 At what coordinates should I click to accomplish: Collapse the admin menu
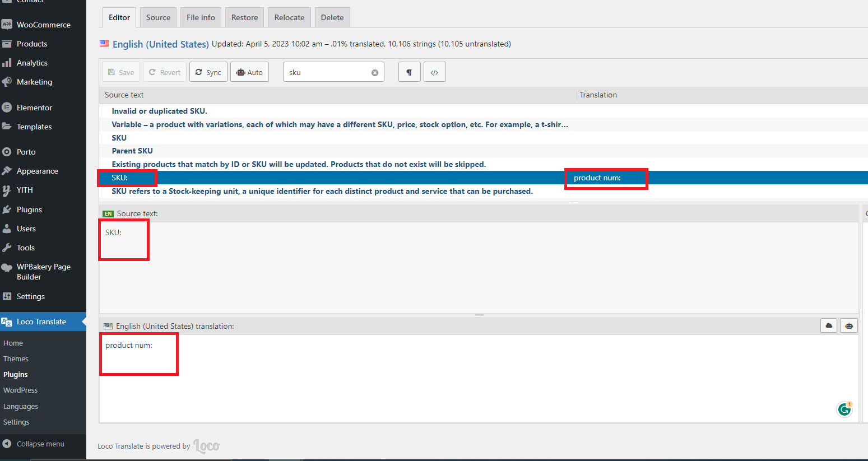pos(43,444)
